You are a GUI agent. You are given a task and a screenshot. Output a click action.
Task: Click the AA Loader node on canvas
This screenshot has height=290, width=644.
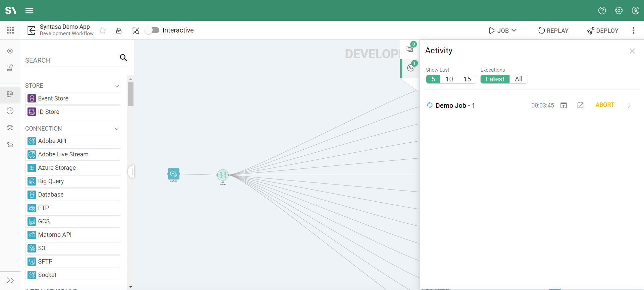(x=223, y=175)
